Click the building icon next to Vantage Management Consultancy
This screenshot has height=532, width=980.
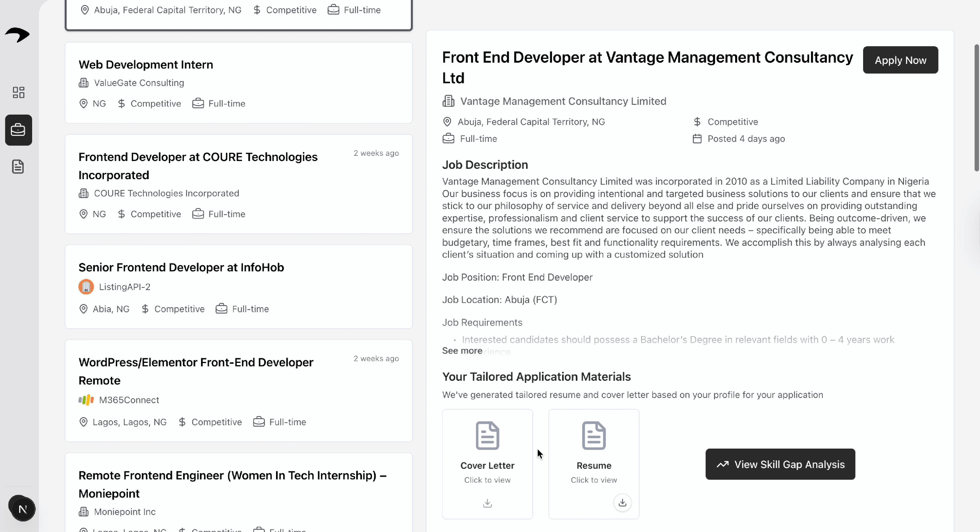coord(448,101)
